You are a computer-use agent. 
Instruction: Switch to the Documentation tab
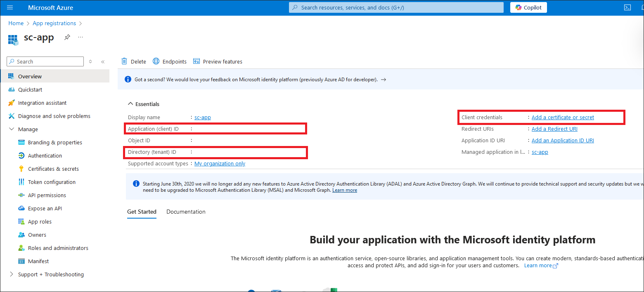(186, 212)
